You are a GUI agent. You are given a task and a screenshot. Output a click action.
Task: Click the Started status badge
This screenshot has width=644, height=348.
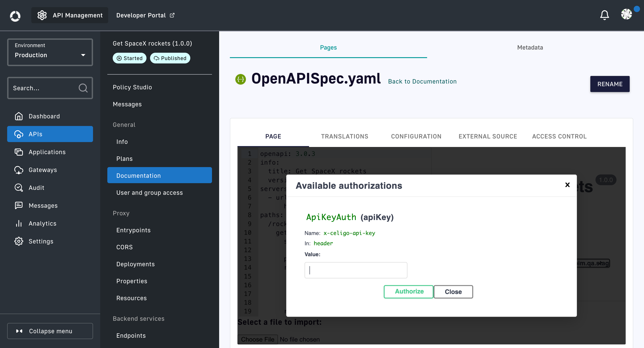pos(129,58)
